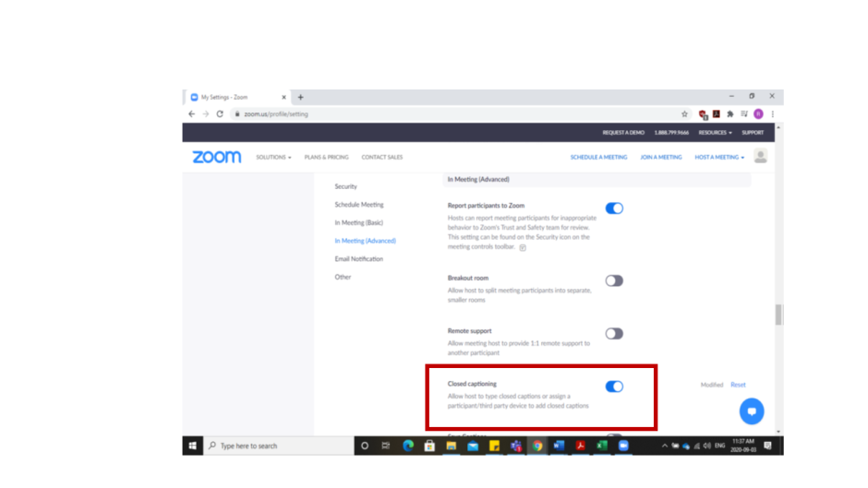Expand the Resources dropdown

pyautogui.click(x=715, y=133)
